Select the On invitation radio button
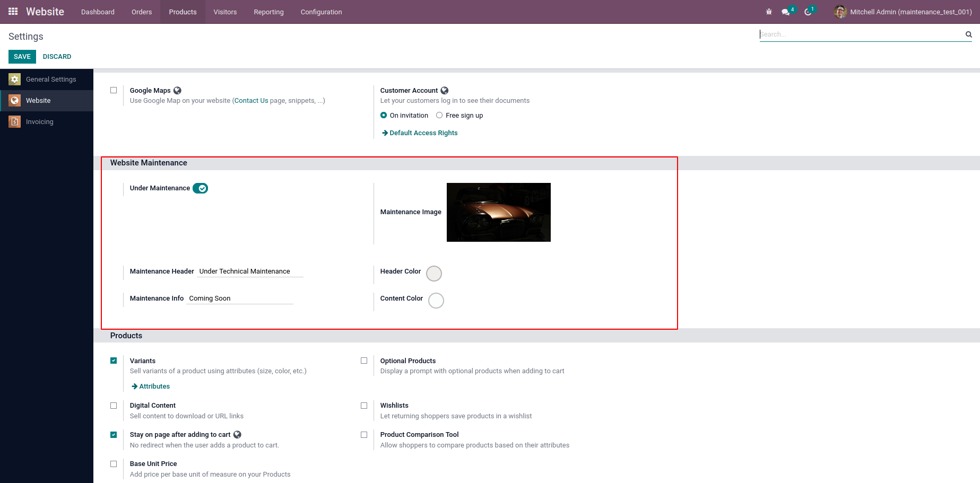980x483 pixels. tap(384, 115)
